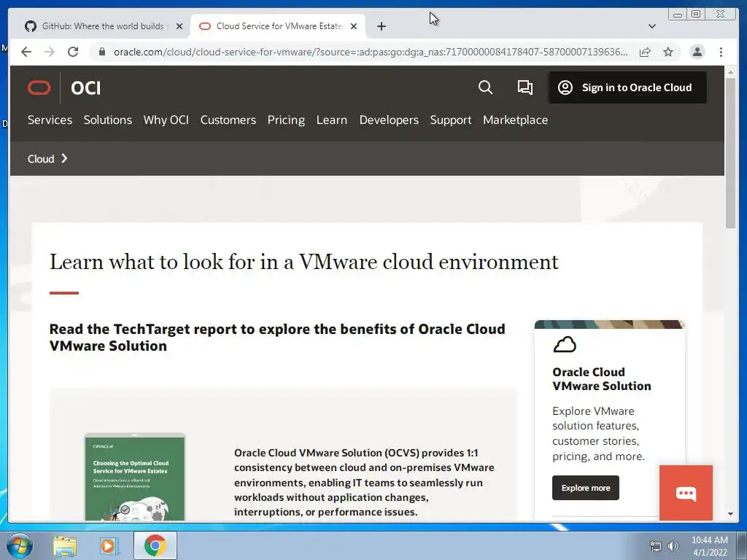
Task: Open the contact chat bubbles icon in header
Action: tap(525, 87)
